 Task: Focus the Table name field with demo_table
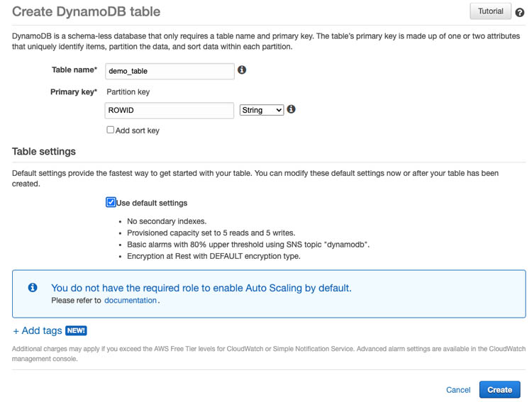pyautogui.click(x=170, y=71)
